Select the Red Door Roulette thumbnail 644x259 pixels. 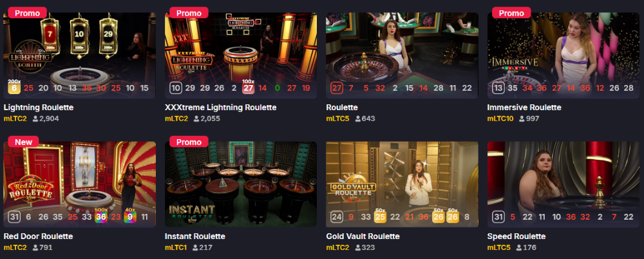80,184
